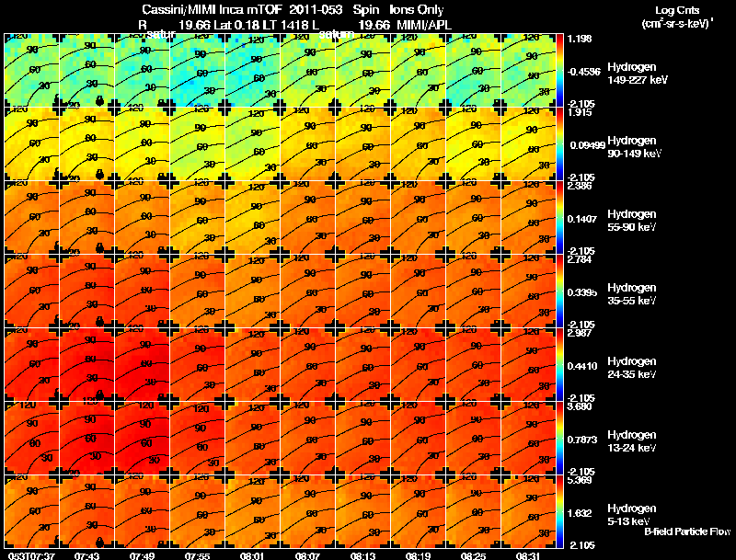The width and height of the screenshot is (736, 560).
Task: Open the 5-13 keV panel at 08:19
Action: 419,512
